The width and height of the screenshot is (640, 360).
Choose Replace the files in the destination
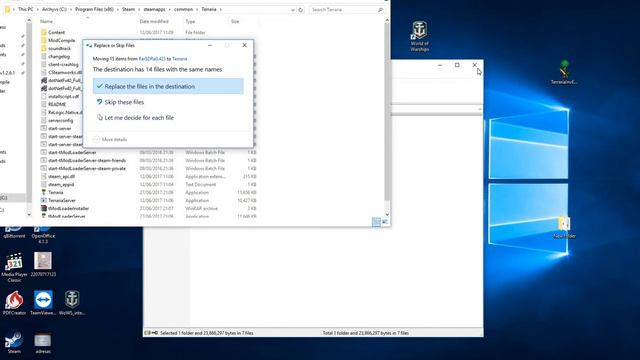(x=168, y=86)
